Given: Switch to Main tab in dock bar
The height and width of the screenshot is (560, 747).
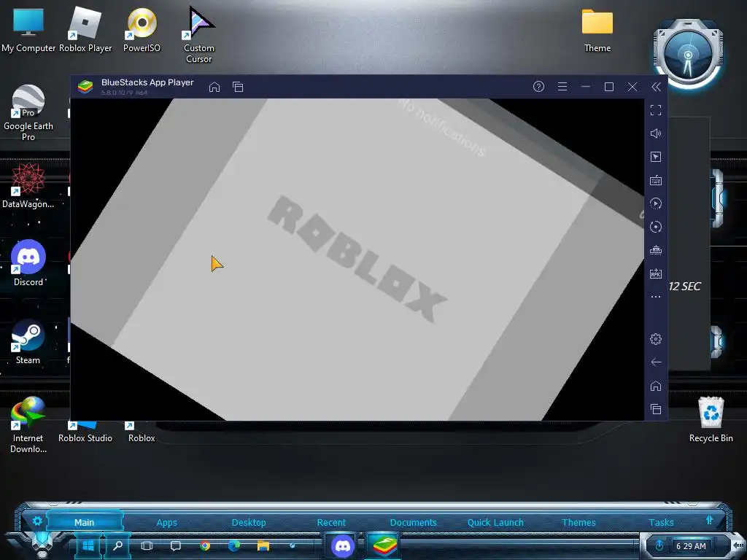Looking at the screenshot, I should point(85,522).
